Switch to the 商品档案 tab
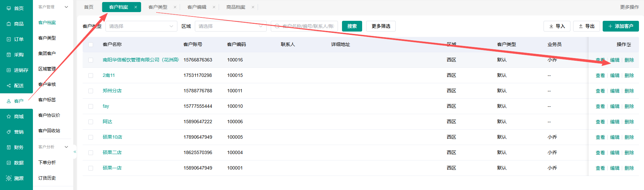The height and width of the screenshot is (190, 644). [236, 7]
